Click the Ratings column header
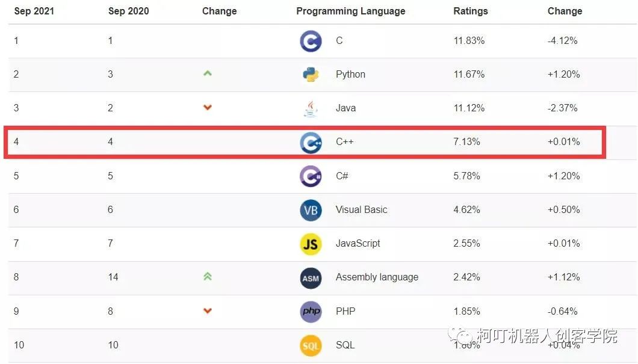This screenshot has height=364, width=638. point(470,11)
